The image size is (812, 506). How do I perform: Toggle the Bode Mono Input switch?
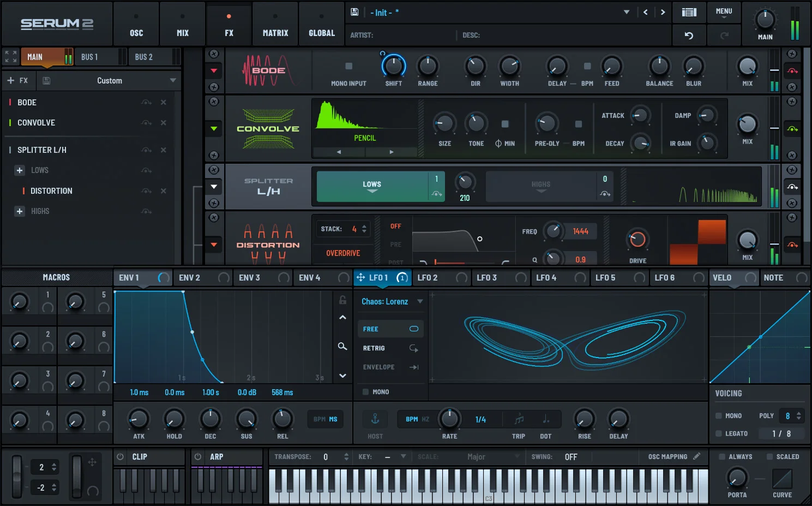pos(349,66)
